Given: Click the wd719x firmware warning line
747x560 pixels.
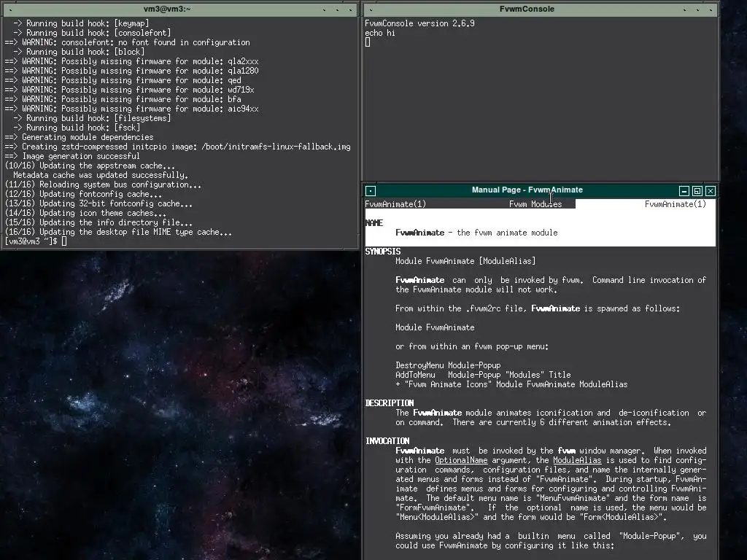Looking at the screenshot, I should [x=129, y=90].
